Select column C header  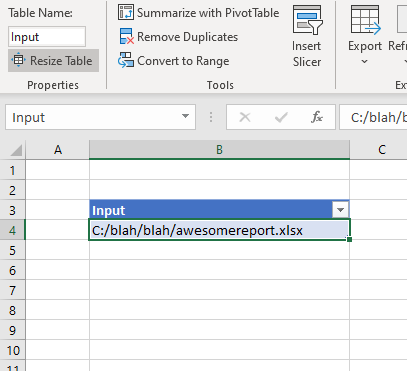point(382,150)
